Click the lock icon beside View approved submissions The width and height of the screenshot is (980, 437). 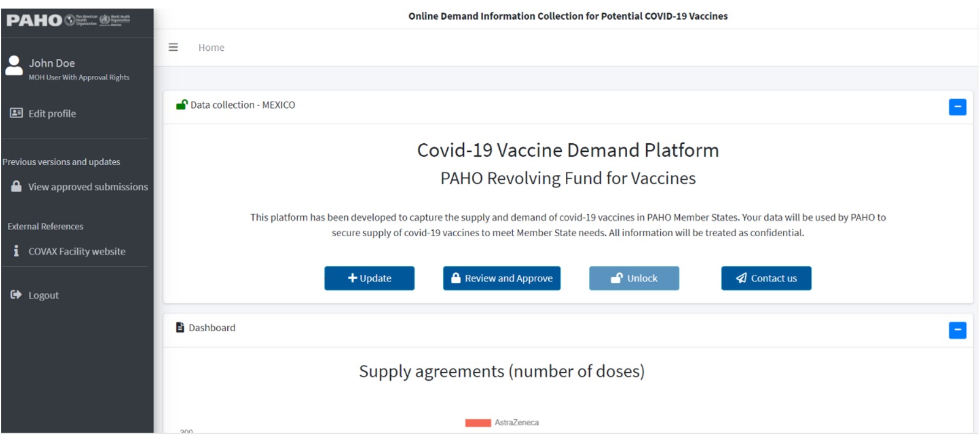[x=17, y=187]
